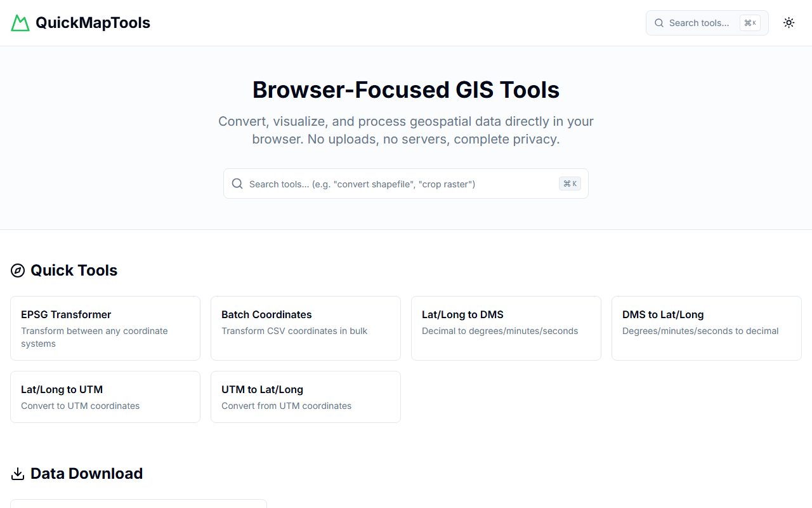Open the Lat/Long to UTM converter

click(105, 396)
